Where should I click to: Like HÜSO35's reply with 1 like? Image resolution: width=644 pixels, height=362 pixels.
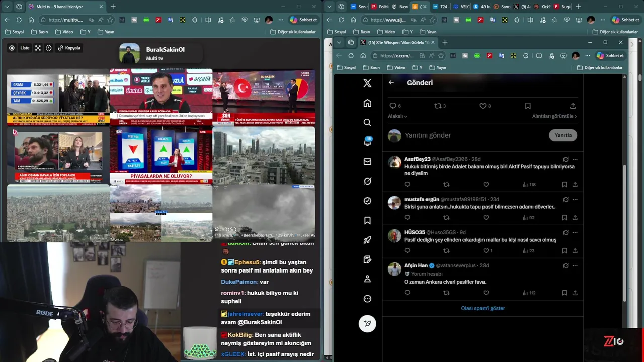pyautogui.click(x=488, y=250)
